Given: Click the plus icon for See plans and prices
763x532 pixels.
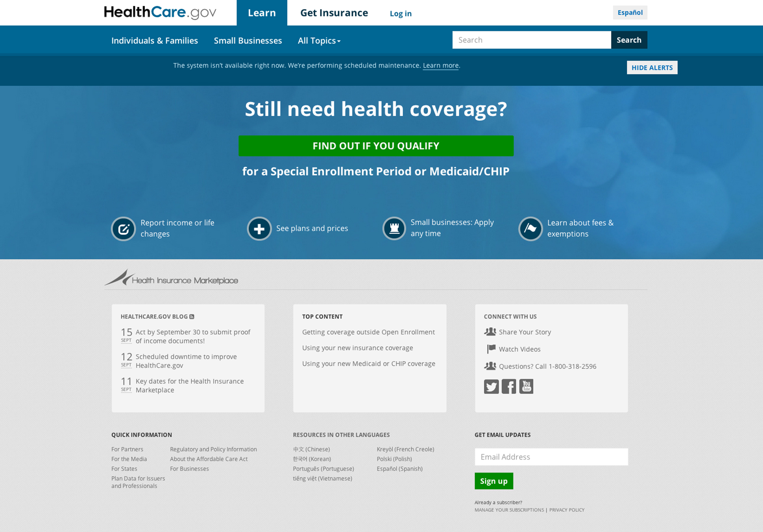Looking at the screenshot, I should [259, 229].
